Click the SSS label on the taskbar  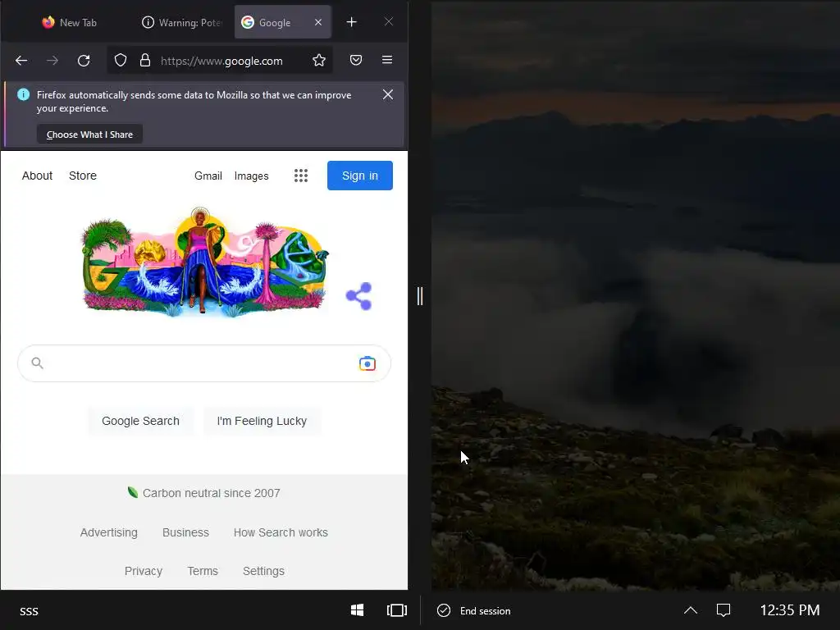[29, 611]
